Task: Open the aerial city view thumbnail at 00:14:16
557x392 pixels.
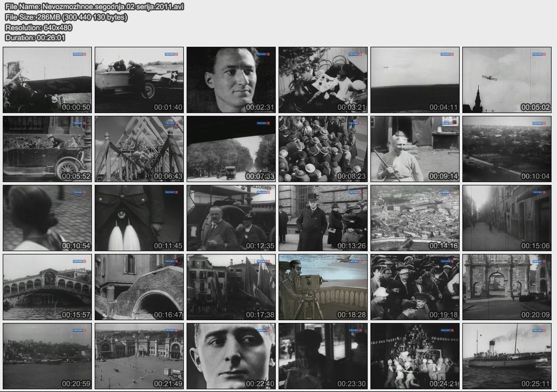Action: 415,218
